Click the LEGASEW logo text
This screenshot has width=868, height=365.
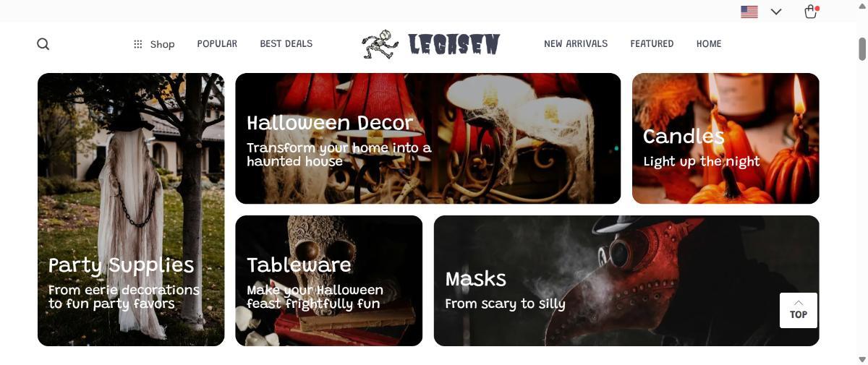point(454,44)
